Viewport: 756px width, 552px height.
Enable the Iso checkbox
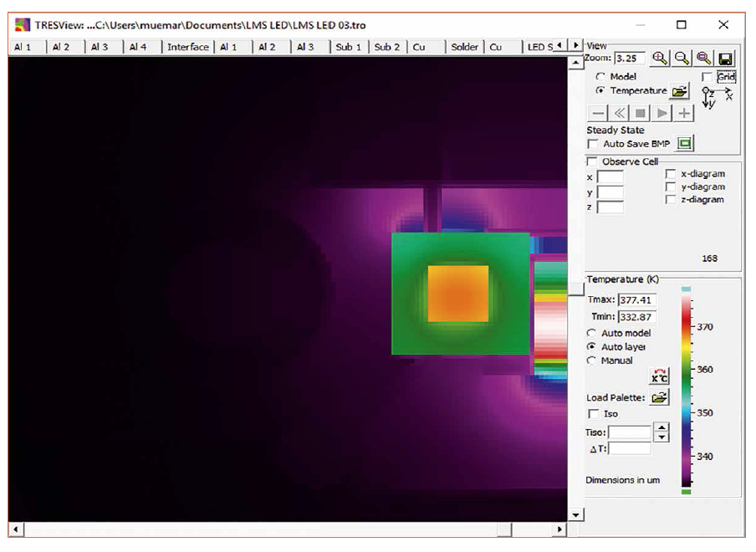pos(594,414)
